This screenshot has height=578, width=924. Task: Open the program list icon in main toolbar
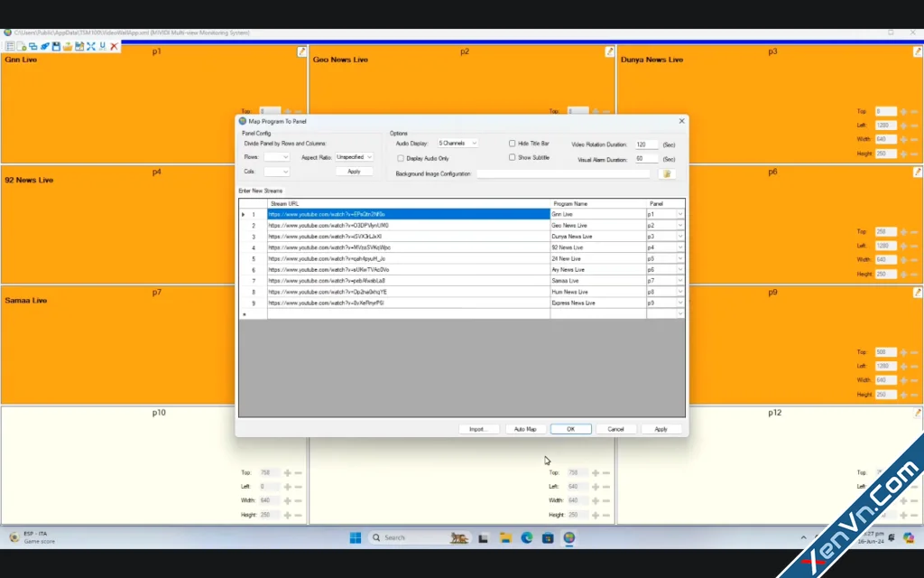10,46
